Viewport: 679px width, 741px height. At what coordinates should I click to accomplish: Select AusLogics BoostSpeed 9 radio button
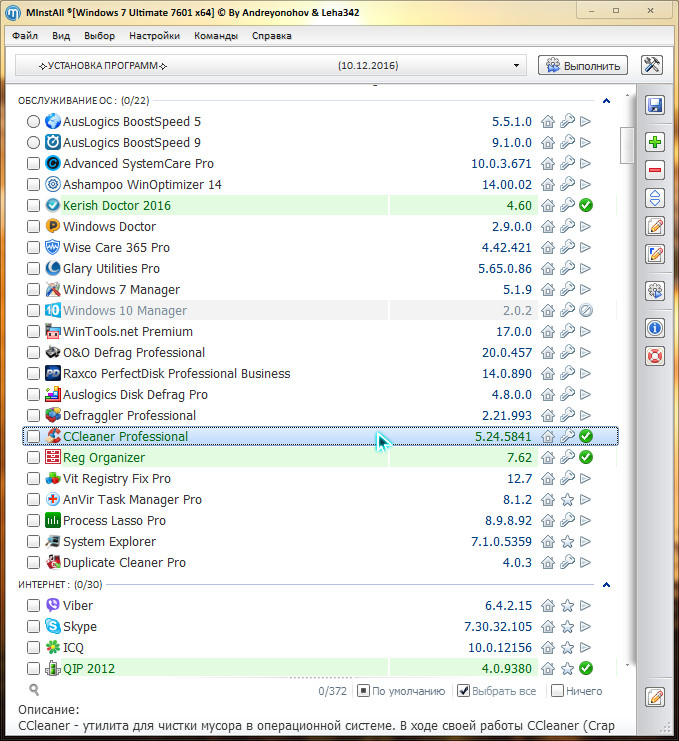33,142
